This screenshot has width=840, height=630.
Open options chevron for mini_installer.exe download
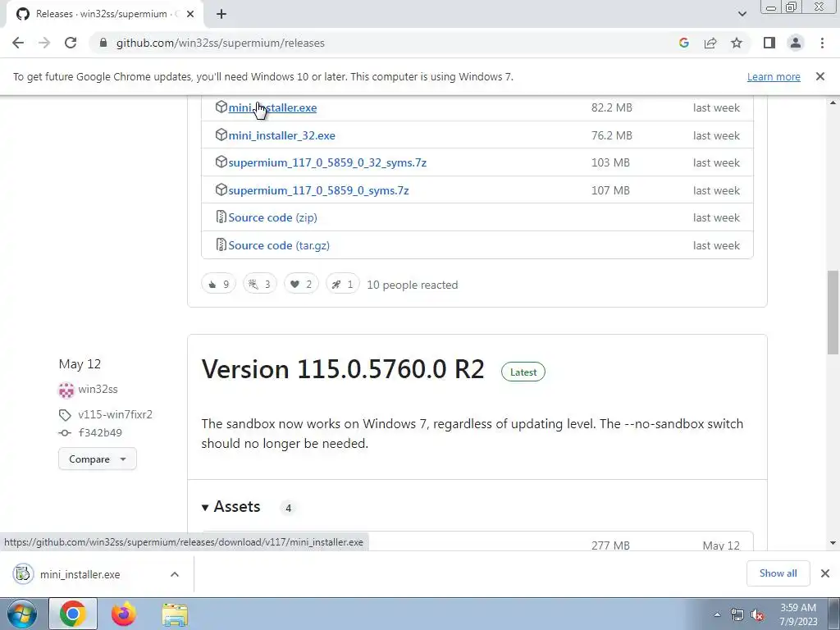[175, 574]
